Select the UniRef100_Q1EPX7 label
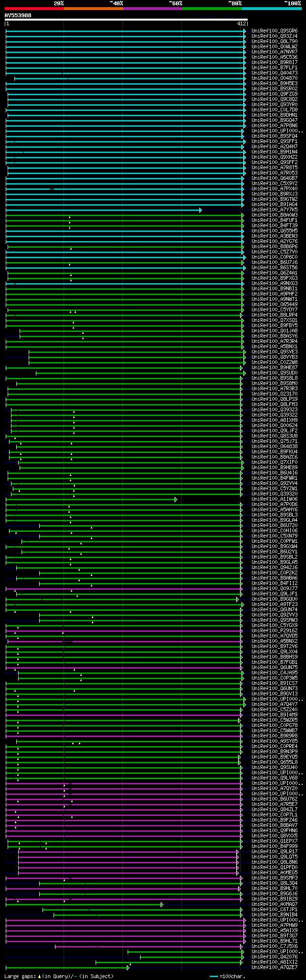 coord(274,841)
